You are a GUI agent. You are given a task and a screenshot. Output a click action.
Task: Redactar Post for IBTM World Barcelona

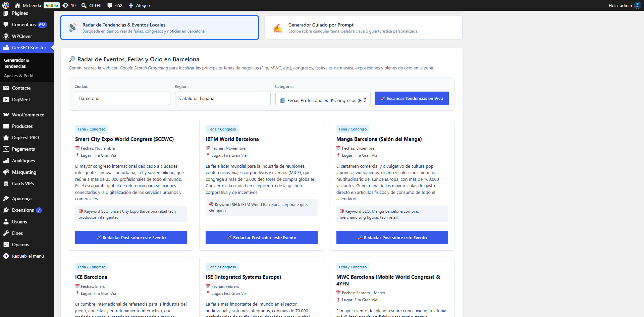point(262,237)
